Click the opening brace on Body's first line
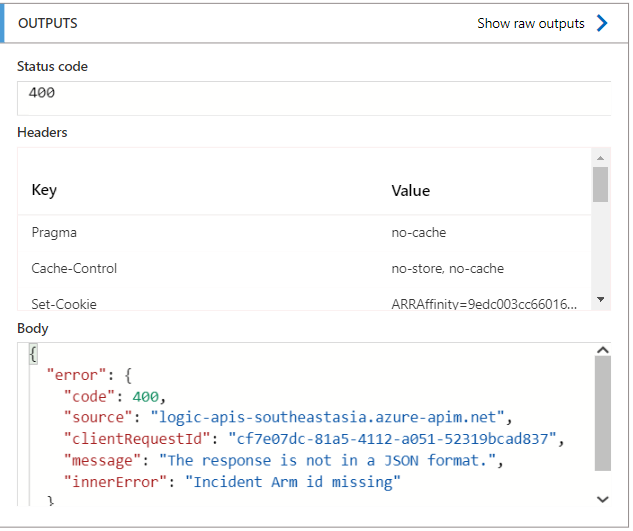The height and width of the screenshot is (531, 633). tap(33, 354)
